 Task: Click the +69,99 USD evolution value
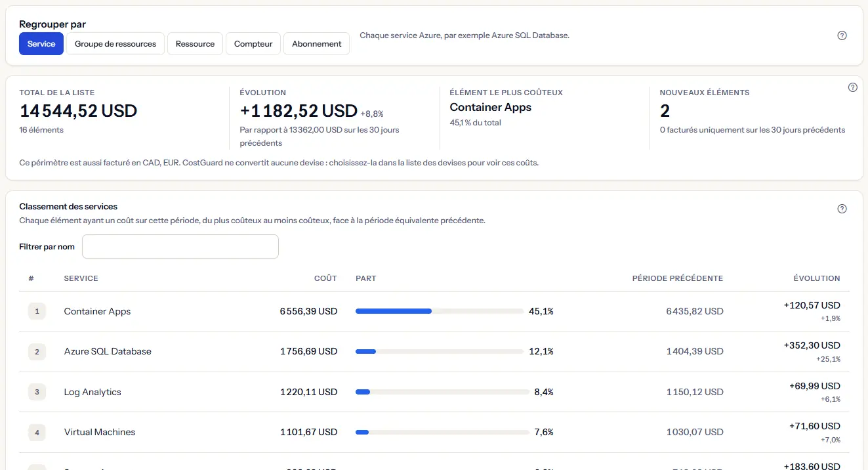(814, 386)
